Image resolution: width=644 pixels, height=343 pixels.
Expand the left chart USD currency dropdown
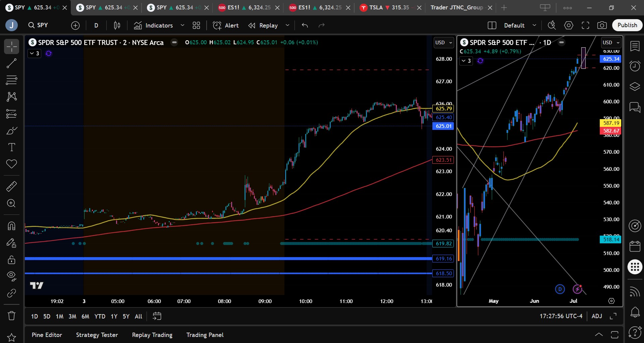point(443,43)
